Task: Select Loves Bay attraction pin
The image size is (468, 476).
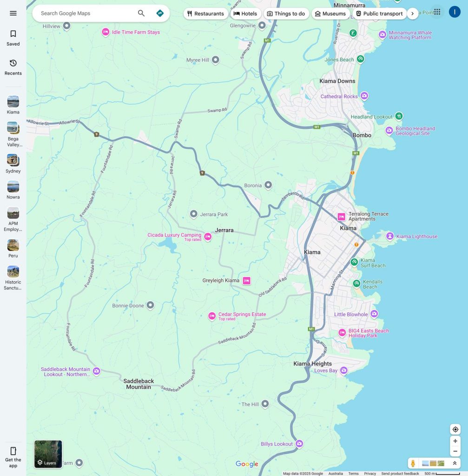Action: [x=343, y=370]
